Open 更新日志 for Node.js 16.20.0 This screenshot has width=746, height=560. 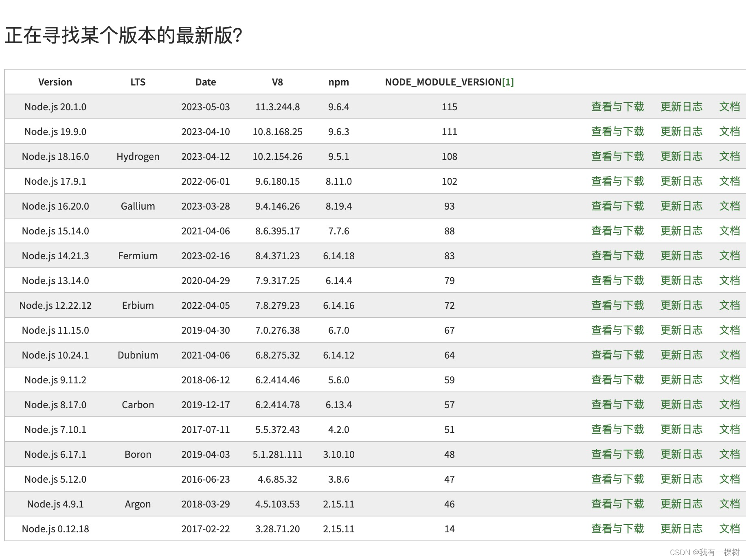682,206
